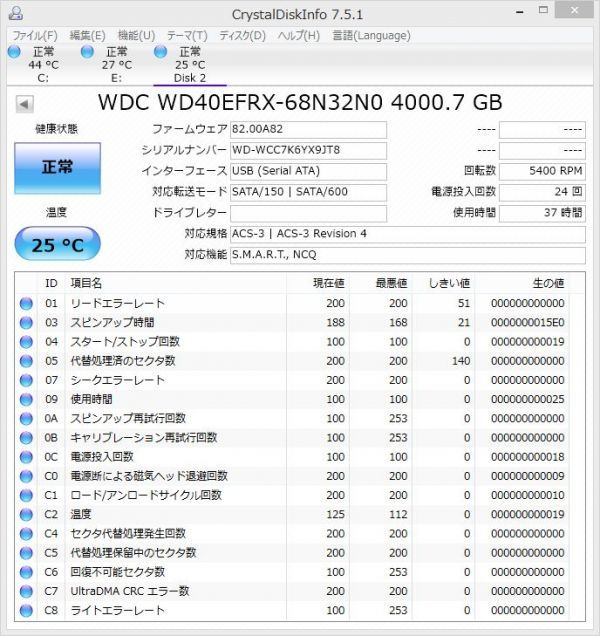This screenshot has width=600, height=636.
Task: Open the ディスク(D) menu
Action: (x=242, y=36)
